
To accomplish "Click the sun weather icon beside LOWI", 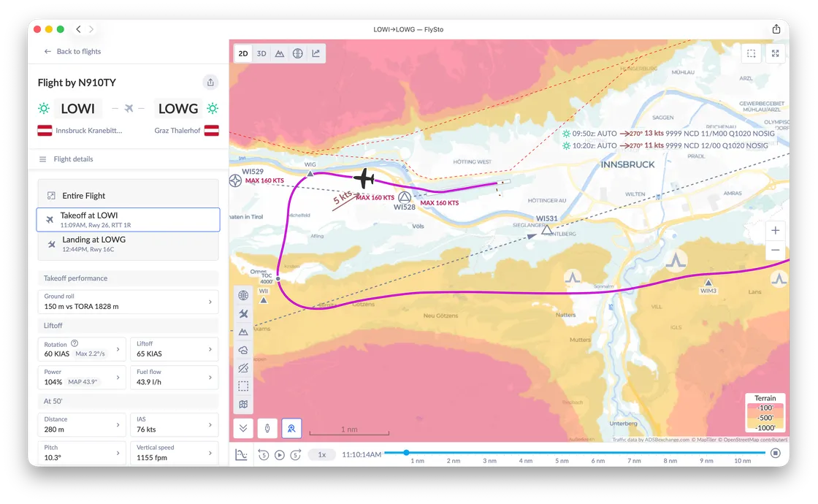I will [44, 109].
